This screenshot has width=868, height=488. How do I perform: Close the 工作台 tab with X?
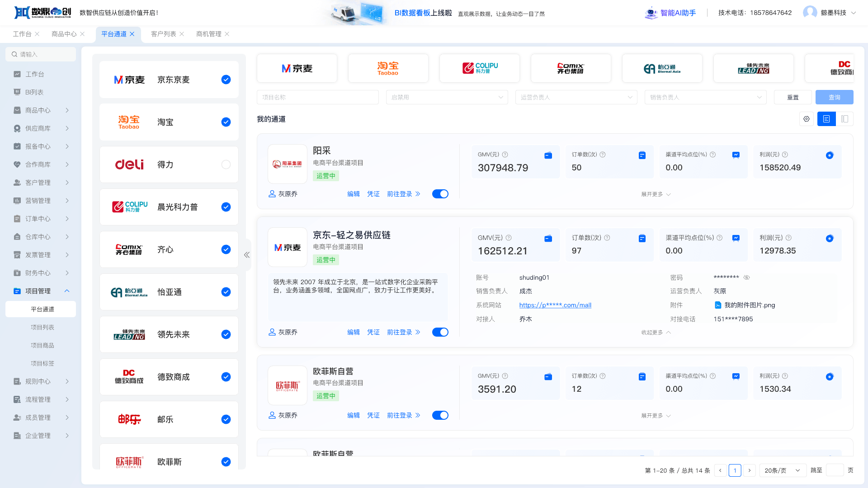click(37, 34)
